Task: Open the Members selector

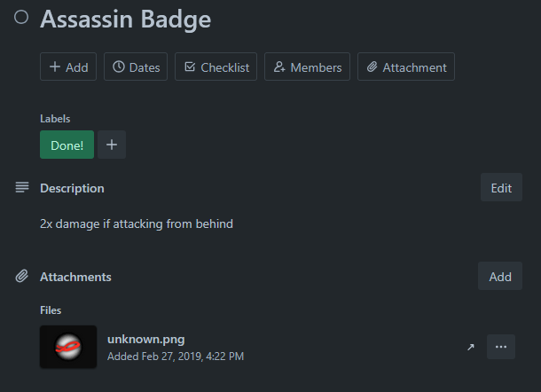Action: pyautogui.click(x=307, y=67)
